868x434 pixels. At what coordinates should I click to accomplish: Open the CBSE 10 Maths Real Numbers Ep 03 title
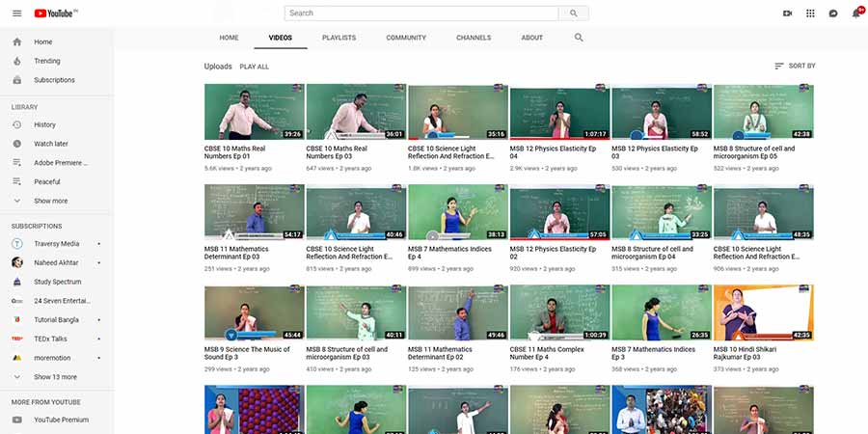[x=337, y=152]
